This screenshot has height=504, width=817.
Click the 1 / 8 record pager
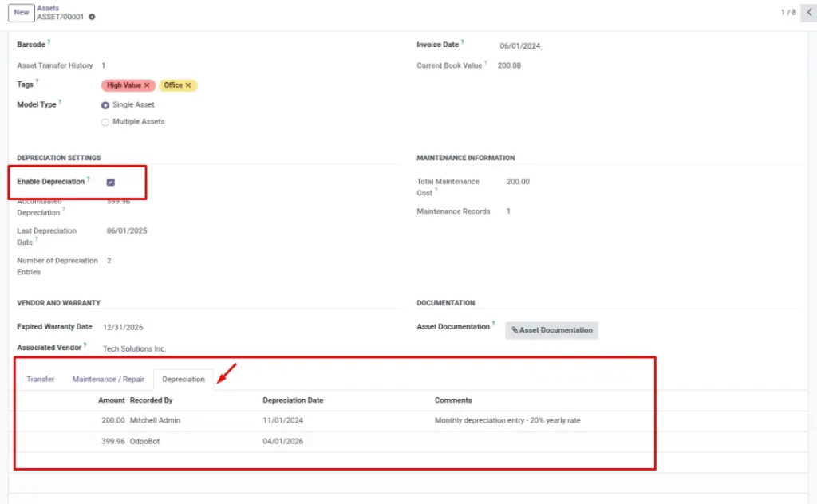click(x=787, y=12)
